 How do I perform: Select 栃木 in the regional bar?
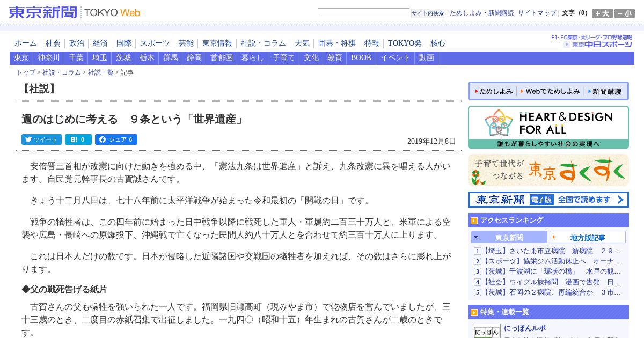click(147, 58)
